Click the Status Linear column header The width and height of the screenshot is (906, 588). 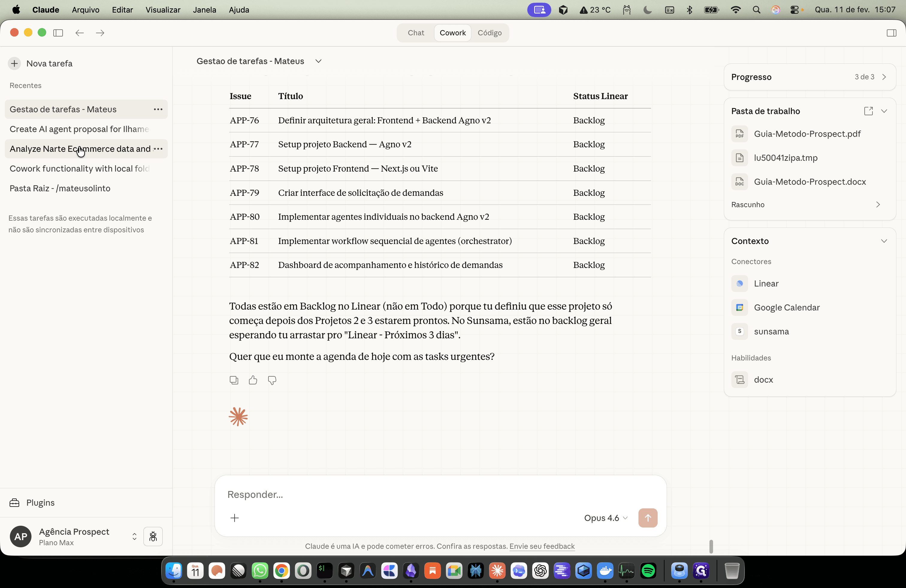(x=600, y=96)
